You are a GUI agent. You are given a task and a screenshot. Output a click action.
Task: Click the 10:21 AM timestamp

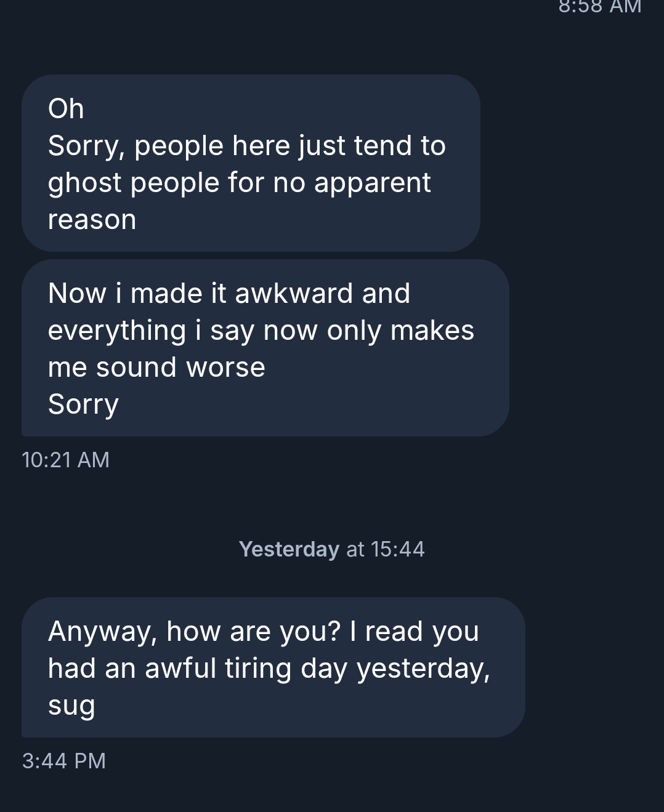coord(65,460)
